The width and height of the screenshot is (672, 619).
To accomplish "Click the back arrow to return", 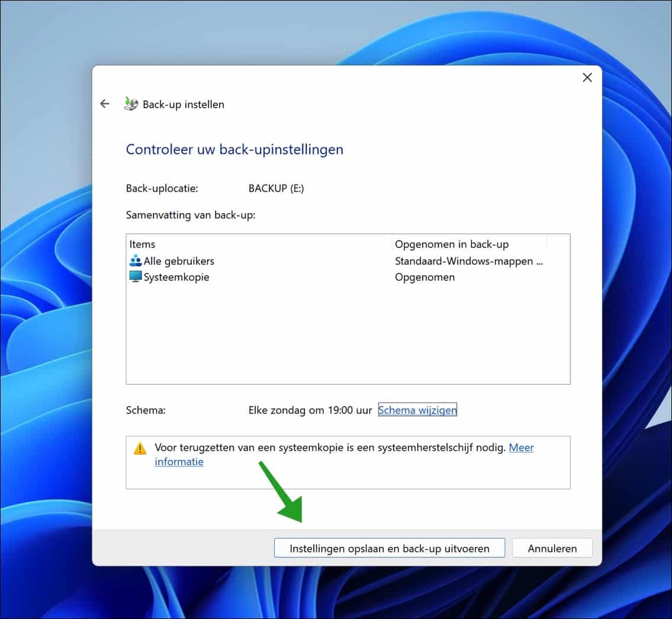I will (105, 104).
